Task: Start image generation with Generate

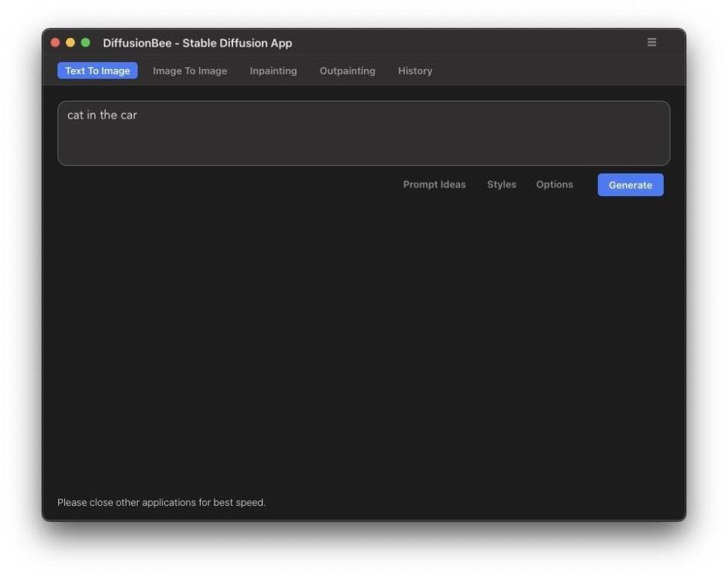Action: (630, 184)
